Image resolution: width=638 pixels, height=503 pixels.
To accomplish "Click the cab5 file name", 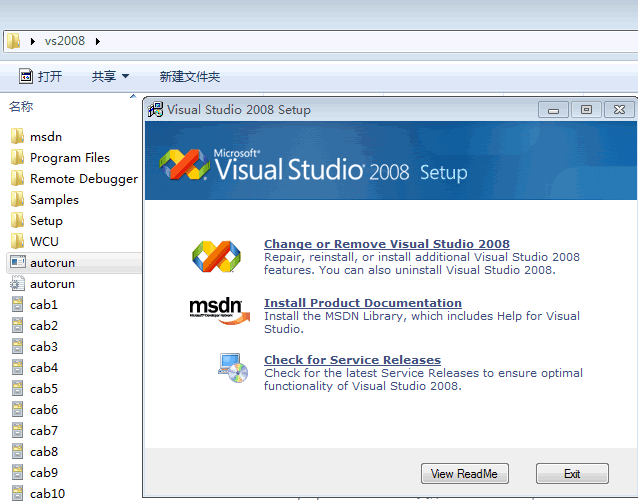I will point(44,389).
